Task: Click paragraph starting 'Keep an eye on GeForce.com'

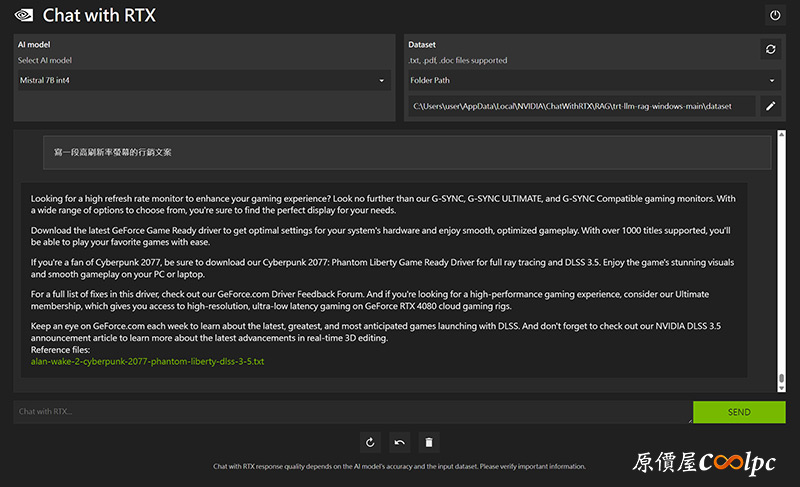Action: 376,332
